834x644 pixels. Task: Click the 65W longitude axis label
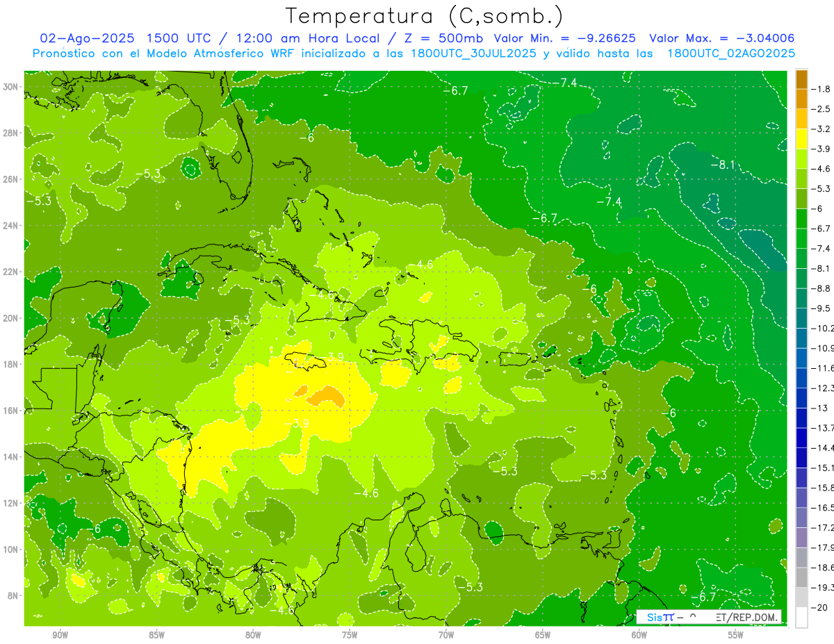tap(543, 635)
